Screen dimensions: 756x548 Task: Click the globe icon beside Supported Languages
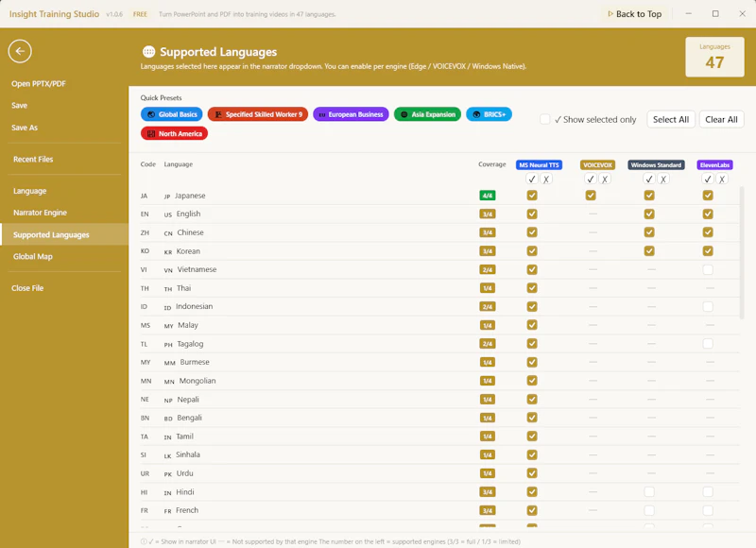(x=149, y=52)
